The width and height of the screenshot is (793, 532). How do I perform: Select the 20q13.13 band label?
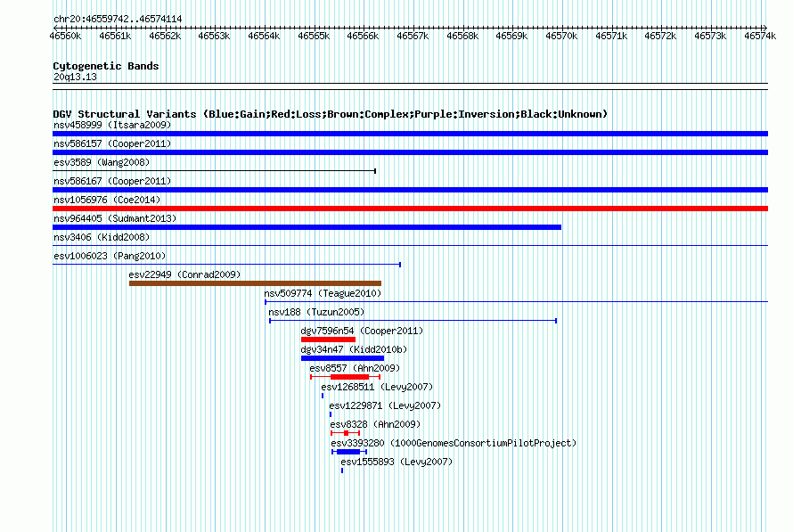(75, 77)
